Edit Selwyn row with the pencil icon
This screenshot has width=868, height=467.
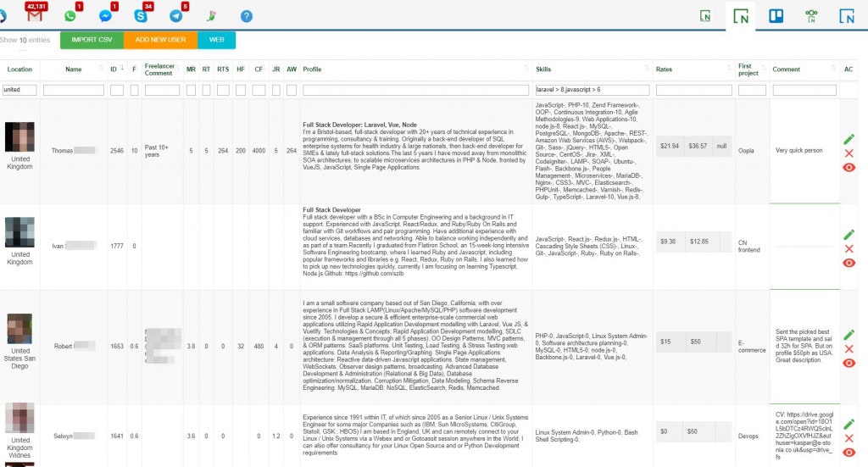point(849,424)
